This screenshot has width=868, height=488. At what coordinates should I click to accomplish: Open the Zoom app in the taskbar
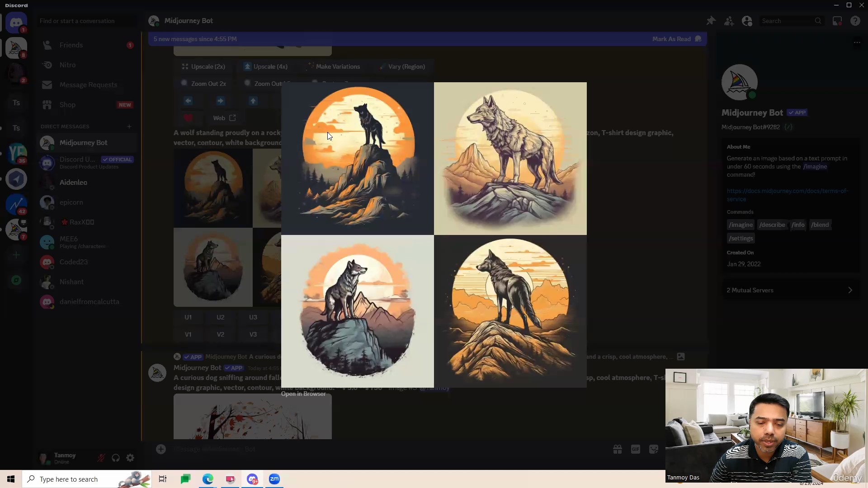(274, 479)
